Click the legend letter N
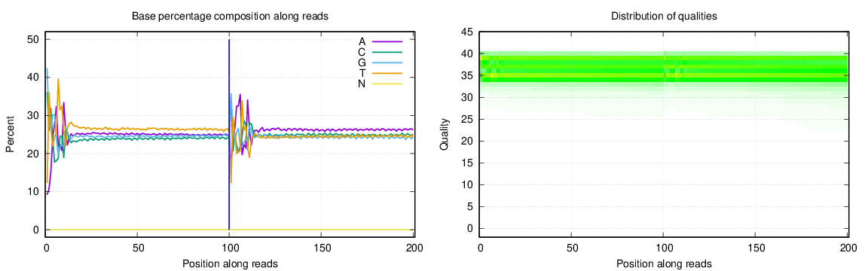This screenshot has width=868, height=271. point(362,83)
